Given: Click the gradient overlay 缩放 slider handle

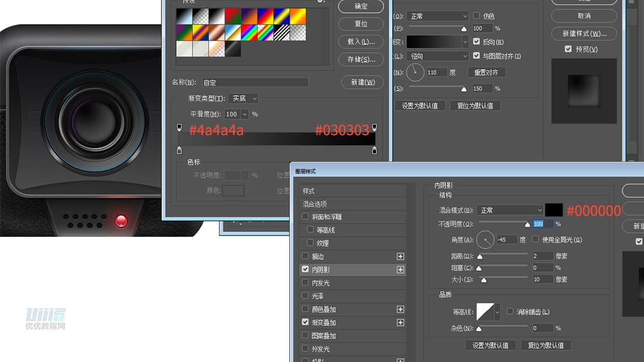Looking at the screenshot, I should (x=464, y=89).
